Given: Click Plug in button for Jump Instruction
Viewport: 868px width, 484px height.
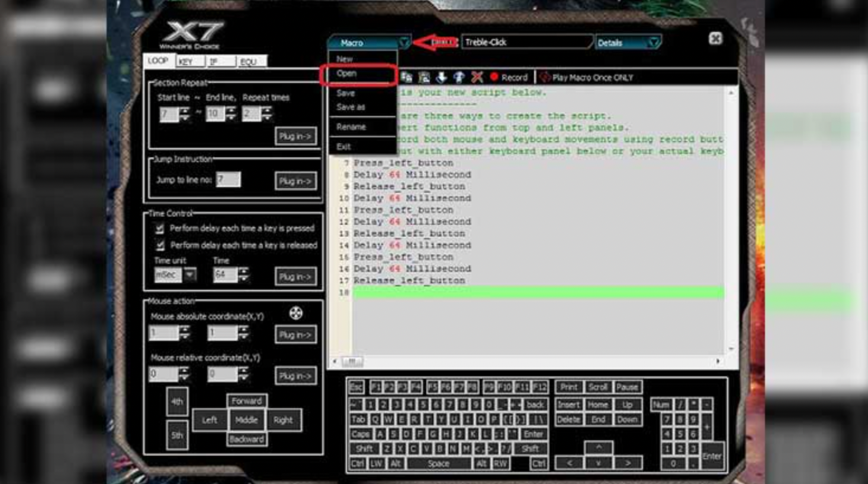Looking at the screenshot, I should tap(295, 181).
